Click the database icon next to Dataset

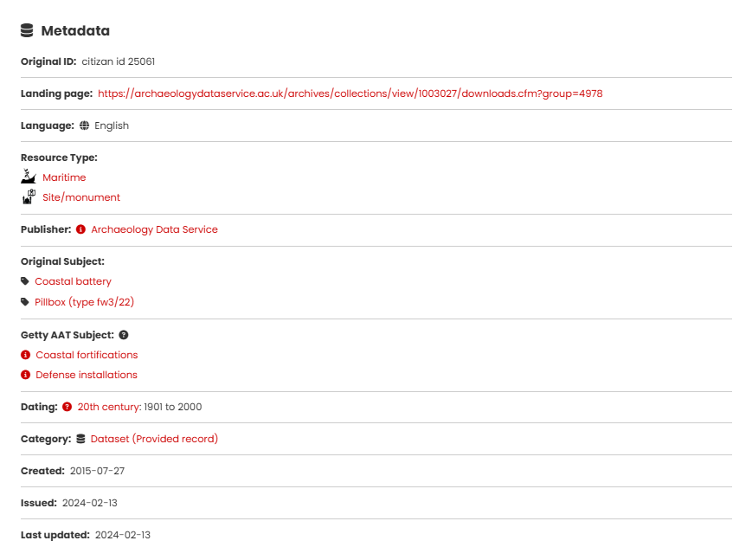pos(81,439)
